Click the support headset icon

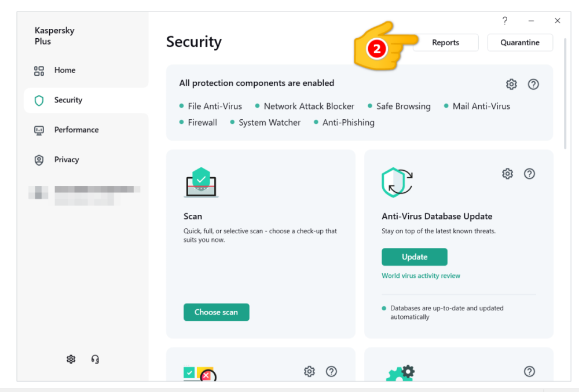click(95, 359)
